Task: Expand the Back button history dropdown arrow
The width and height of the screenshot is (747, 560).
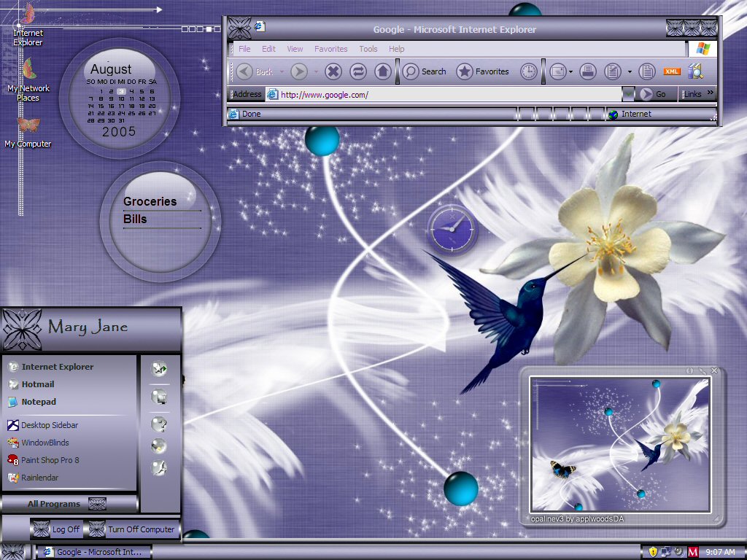Action: point(282,72)
